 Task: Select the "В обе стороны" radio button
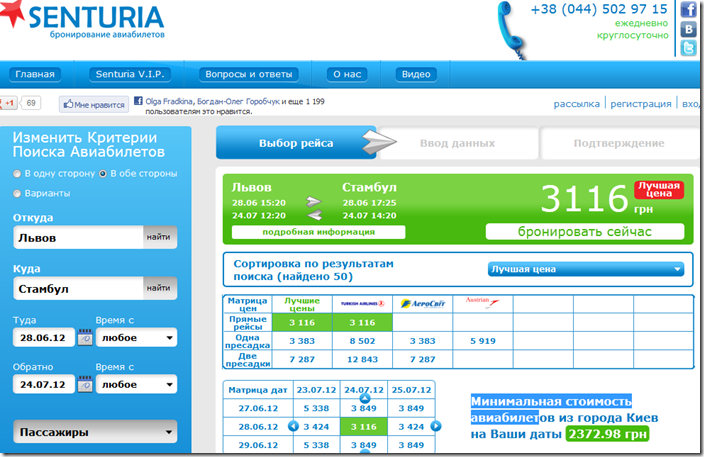pyautogui.click(x=102, y=173)
